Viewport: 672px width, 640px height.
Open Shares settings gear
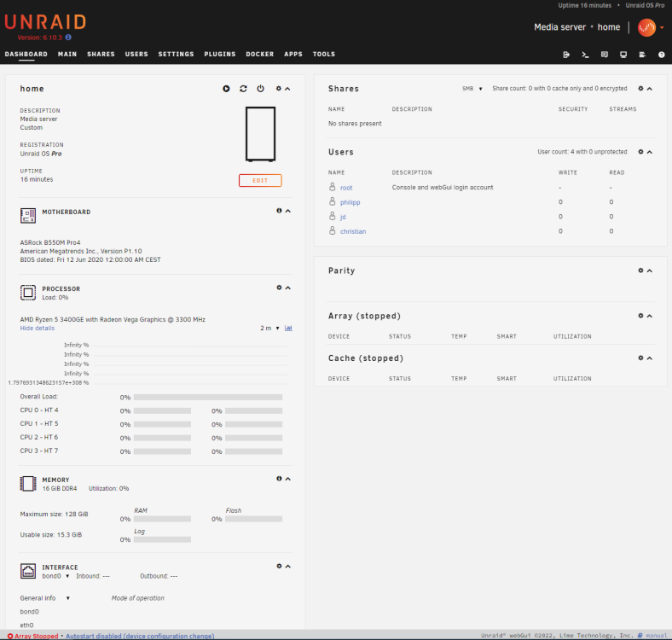click(x=640, y=89)
